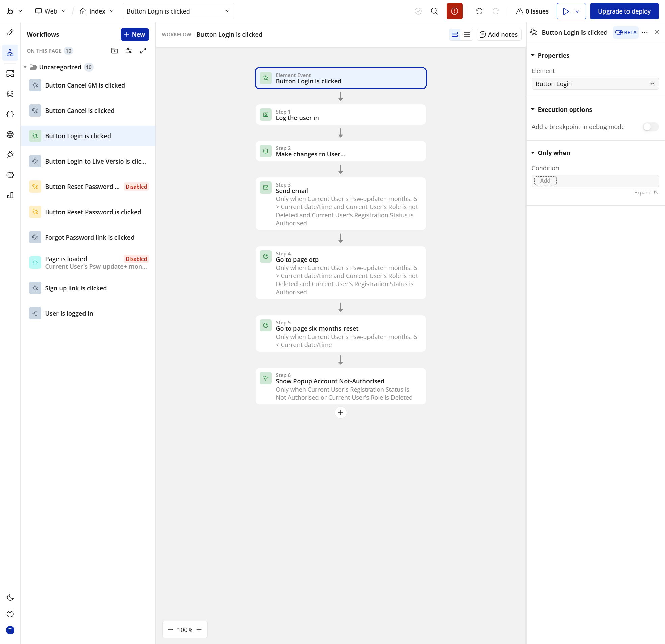Collapse the Uncategorized folder
665x644 pixels.
[25, 67]
